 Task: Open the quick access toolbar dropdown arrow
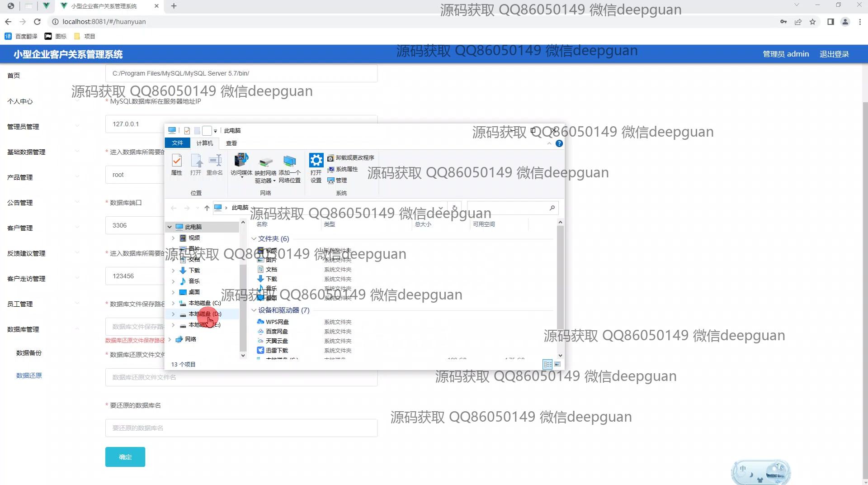click(x=215, y=131)
